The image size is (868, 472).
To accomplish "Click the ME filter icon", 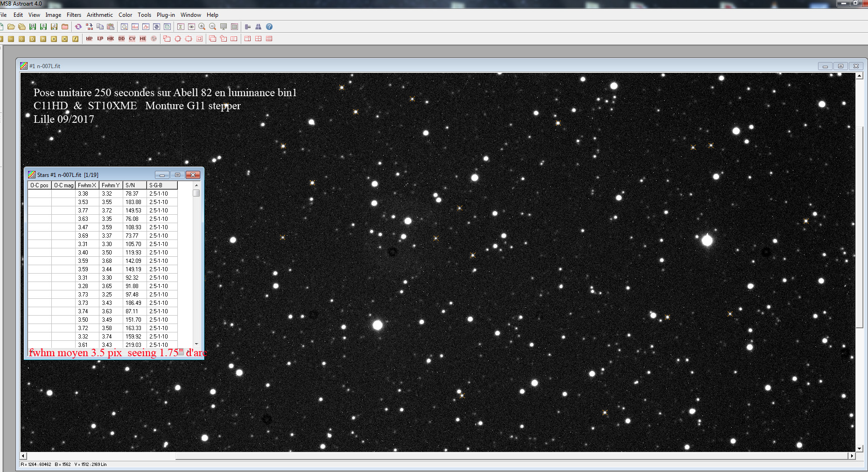I will 143,39.
